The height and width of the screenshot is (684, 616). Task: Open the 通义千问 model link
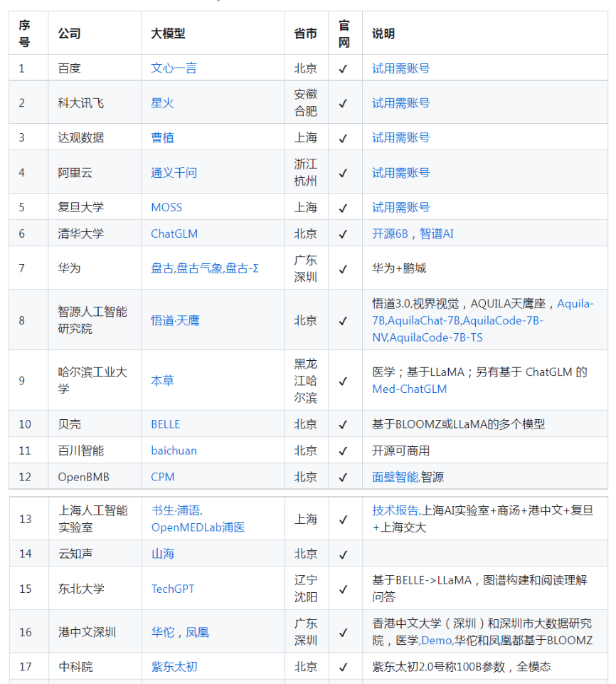pos(174,172)
